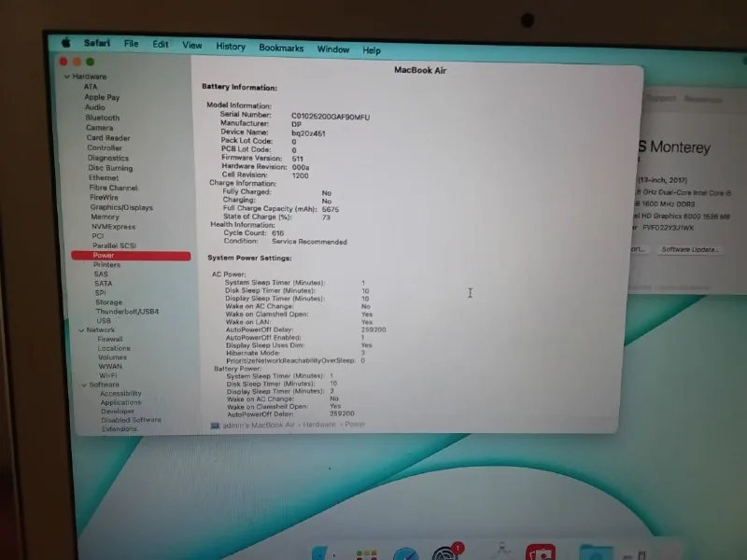Select WWAN under Network
This screenshot has height=560, width=747.
(x=110, y=366)
